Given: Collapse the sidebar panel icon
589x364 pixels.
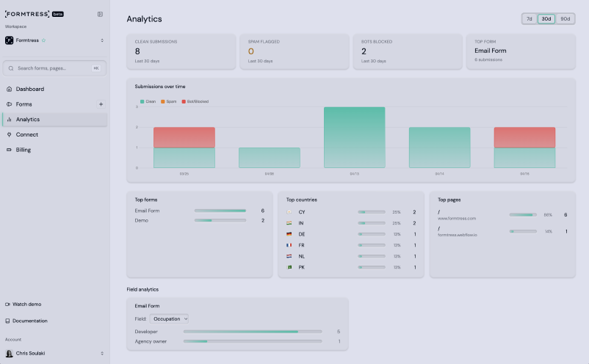Looking at the screenshot, I should click(100, 14).
